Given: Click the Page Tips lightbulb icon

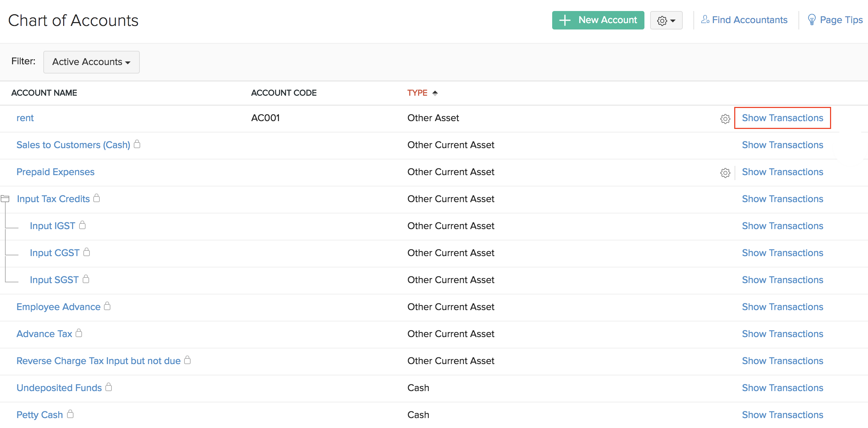Looking at the screenshot, I should tap(812, 20).
